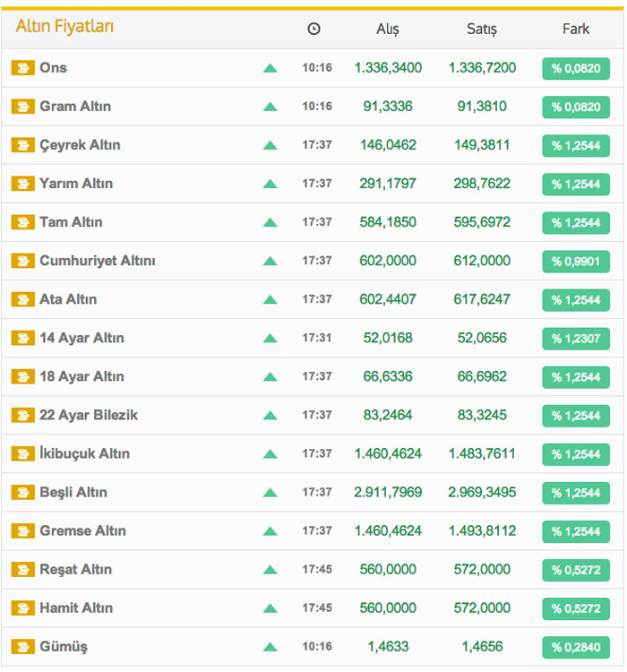
Task: Click the % 0,5272 badge for Reşat Altın
Action: click(x=576, y=570)
